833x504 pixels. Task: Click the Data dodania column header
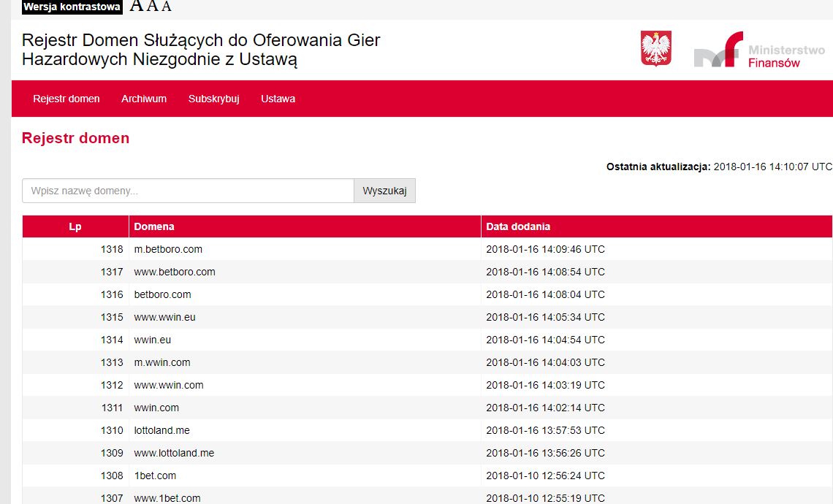[x=656, y=226]
